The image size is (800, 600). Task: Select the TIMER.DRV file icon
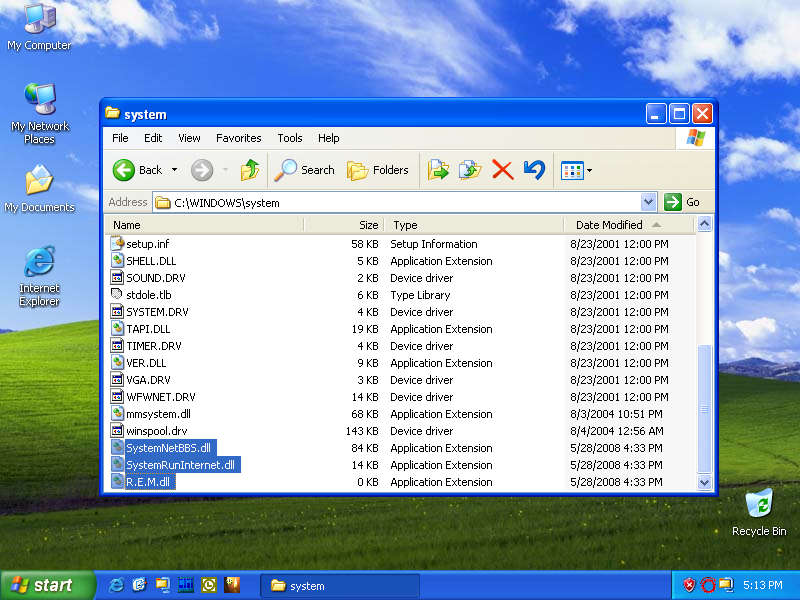tap(117, 345)
